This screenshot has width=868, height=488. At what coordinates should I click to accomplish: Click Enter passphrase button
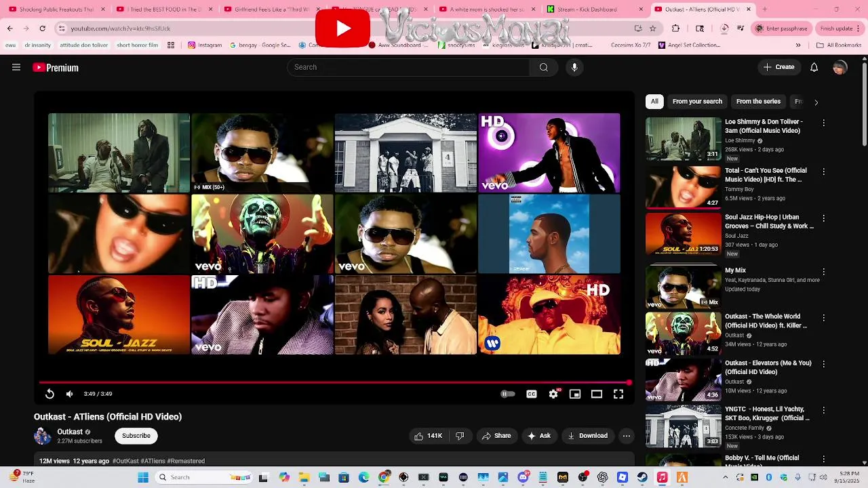click(782, 28)
